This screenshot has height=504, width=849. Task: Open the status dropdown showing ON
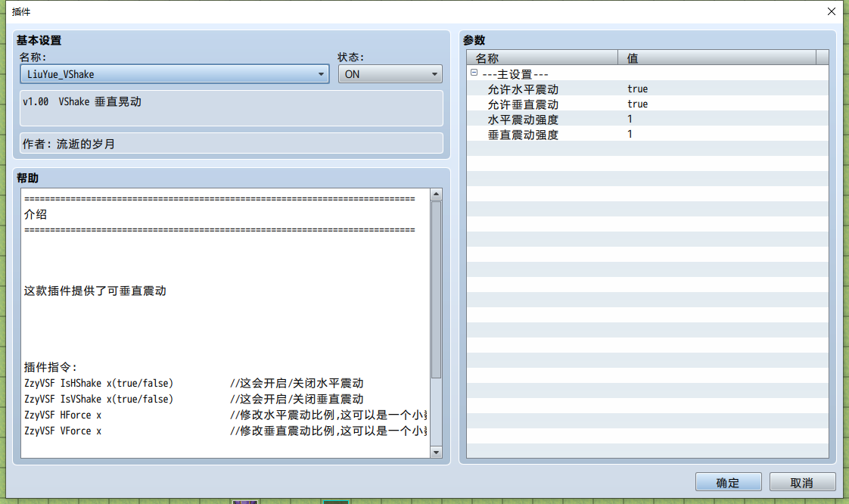[x=390, y=74]
